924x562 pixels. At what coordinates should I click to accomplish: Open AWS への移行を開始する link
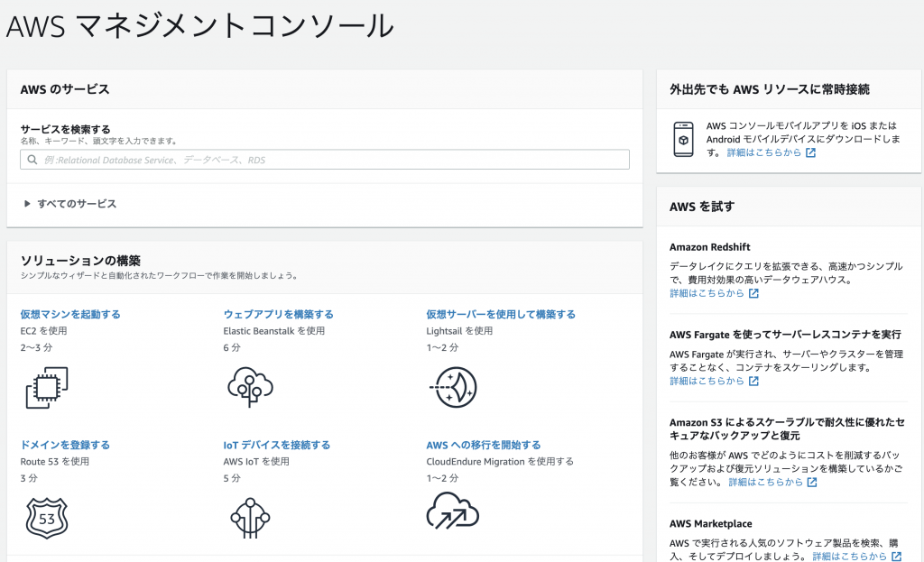(484, 445)
